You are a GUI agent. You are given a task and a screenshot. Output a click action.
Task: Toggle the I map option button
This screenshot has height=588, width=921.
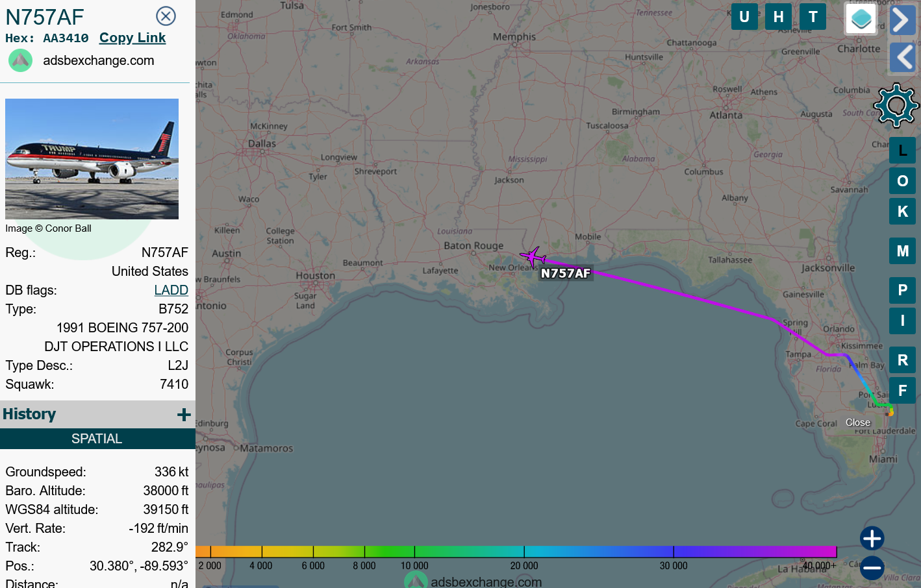(902, 321)
